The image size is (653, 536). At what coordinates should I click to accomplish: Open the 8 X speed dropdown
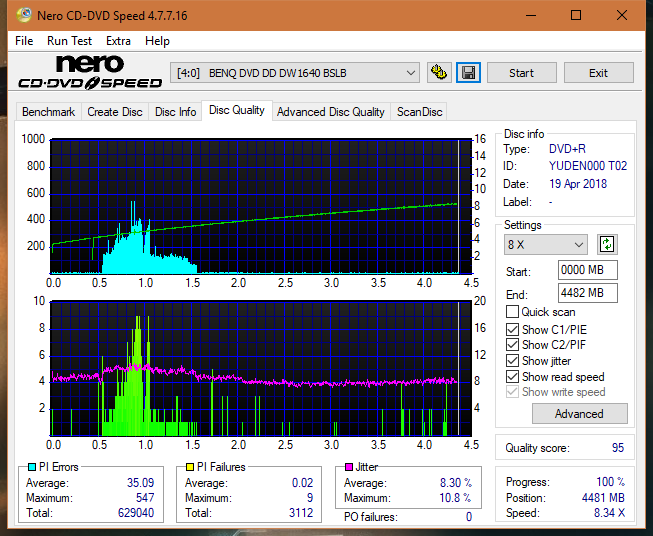click(546, 244)
